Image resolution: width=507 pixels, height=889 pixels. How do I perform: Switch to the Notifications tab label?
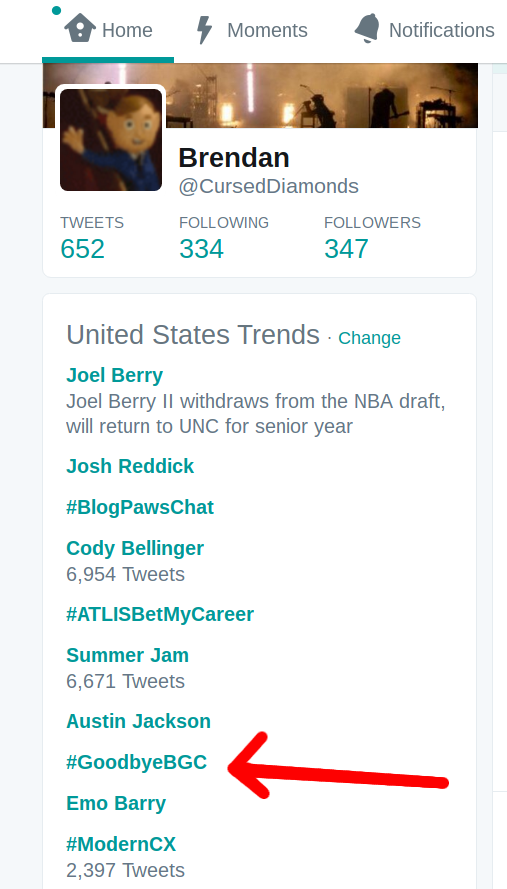(x=441, y=30)
